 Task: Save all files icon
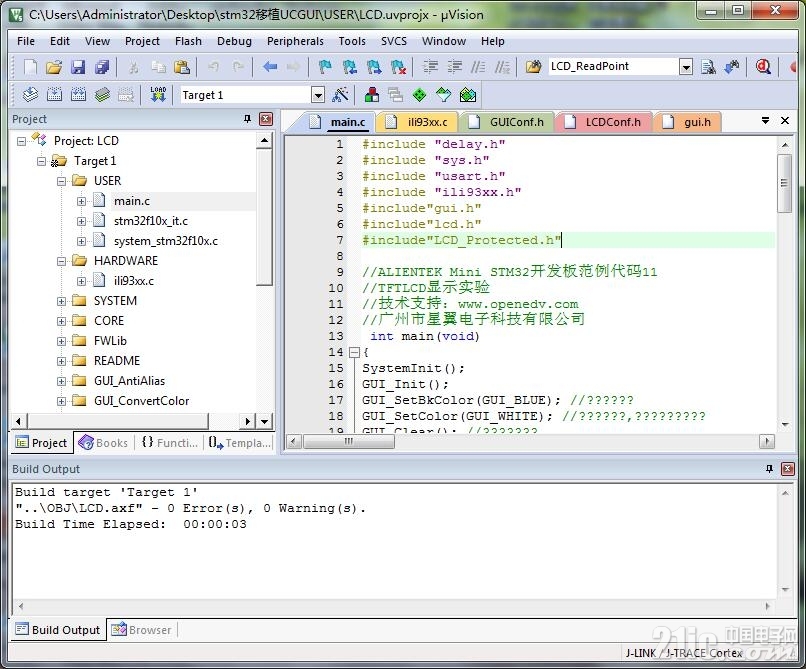tap(102, 67)
